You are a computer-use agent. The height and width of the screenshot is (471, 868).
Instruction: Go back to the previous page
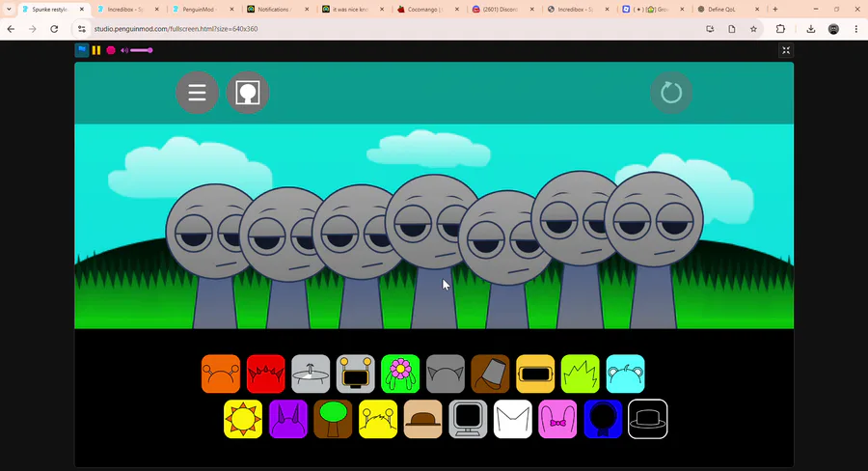11,29
